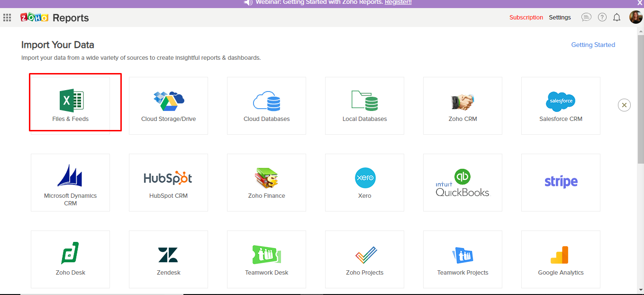Open the Getting Started link

tap(593, 45)
